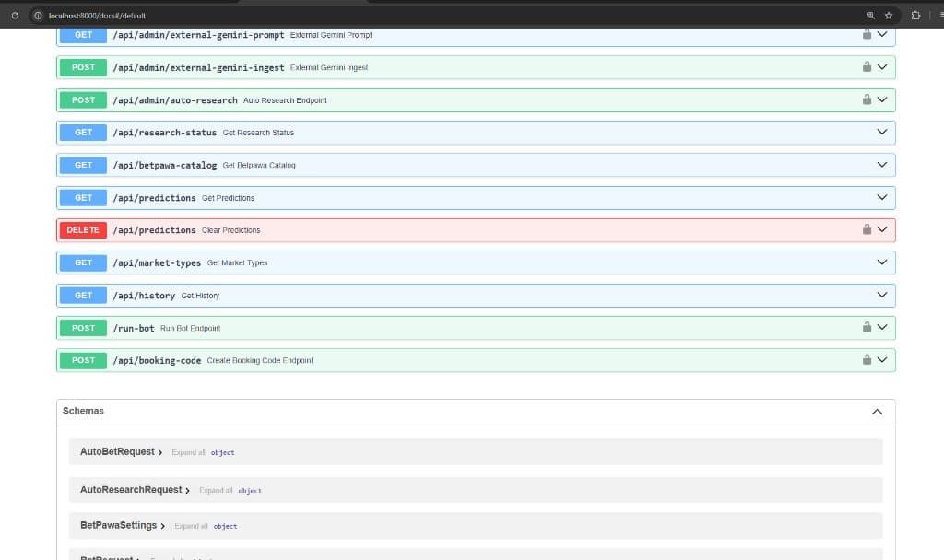Expand external-gemini-ingest endpoint with its chevron
This screenshot has width=944, height=560.
tap(882, 66)
